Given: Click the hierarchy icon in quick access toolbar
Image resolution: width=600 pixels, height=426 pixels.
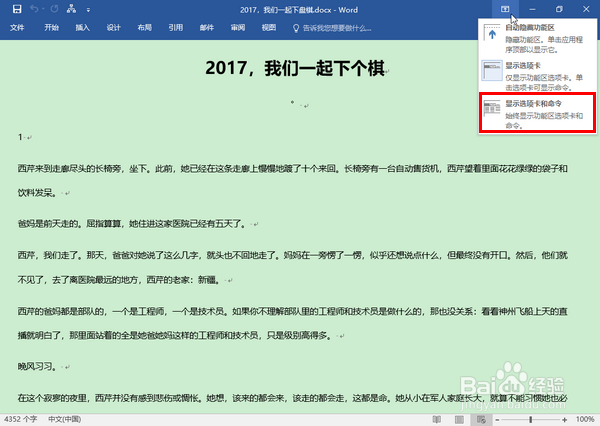Looking at the screenshot, I should point(71,9).
